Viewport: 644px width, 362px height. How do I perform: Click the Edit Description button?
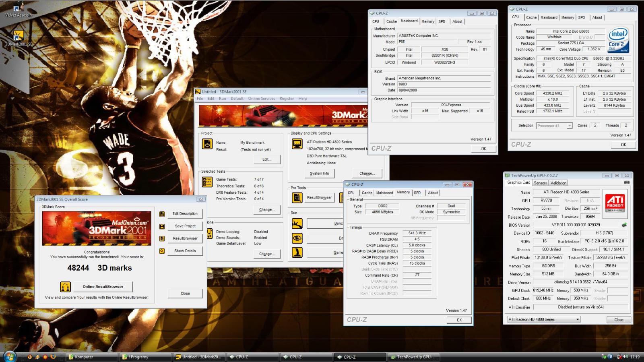click(185, 214)
